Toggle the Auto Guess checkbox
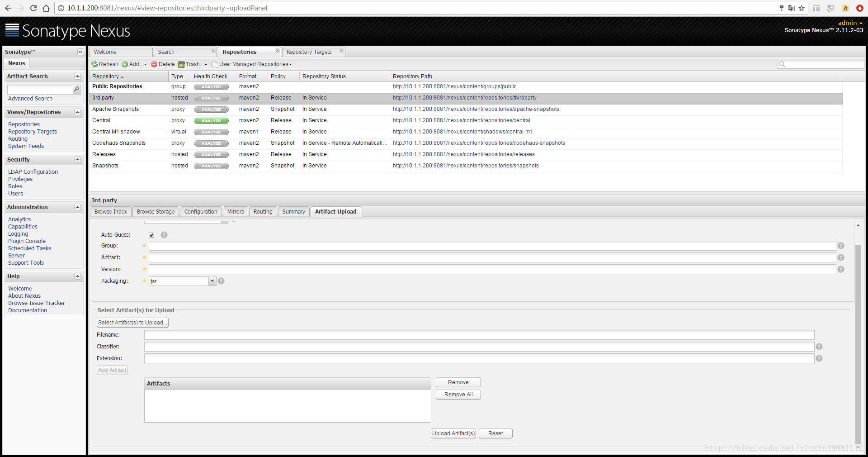Image resolution: width=868 pixels, height=457 pixels. tap(151, 235)
